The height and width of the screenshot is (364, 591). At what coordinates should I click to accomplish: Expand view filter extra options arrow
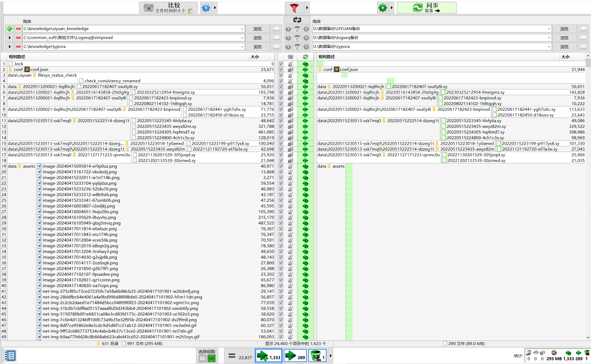(330, 356)
